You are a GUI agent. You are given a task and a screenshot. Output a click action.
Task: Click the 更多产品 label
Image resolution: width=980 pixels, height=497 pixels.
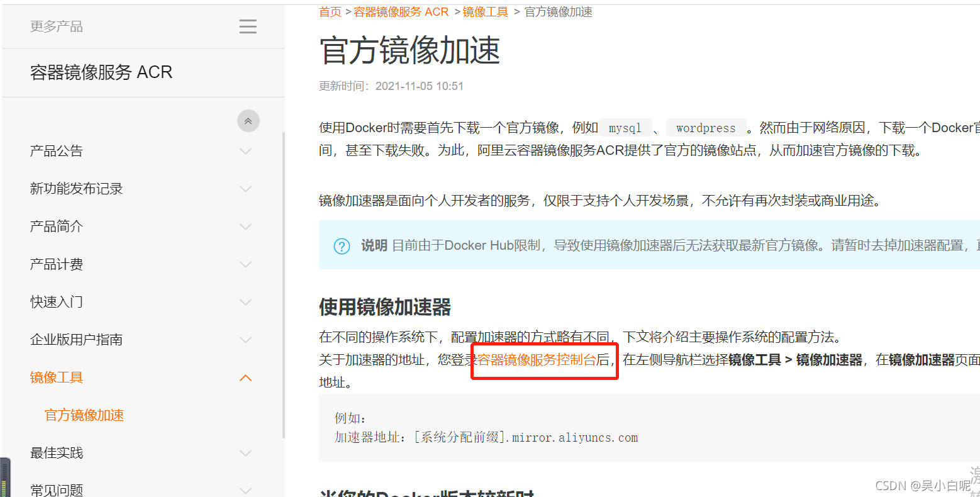click(57, 26)
